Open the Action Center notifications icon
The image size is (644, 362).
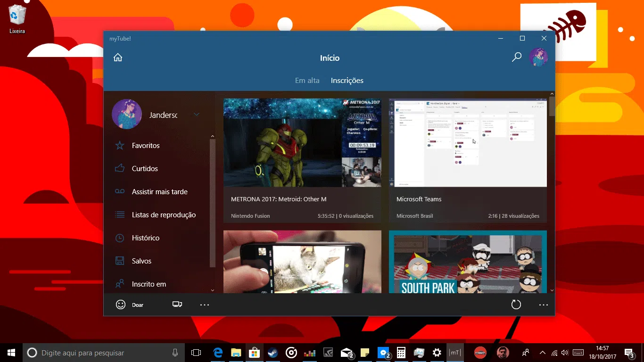629,353
